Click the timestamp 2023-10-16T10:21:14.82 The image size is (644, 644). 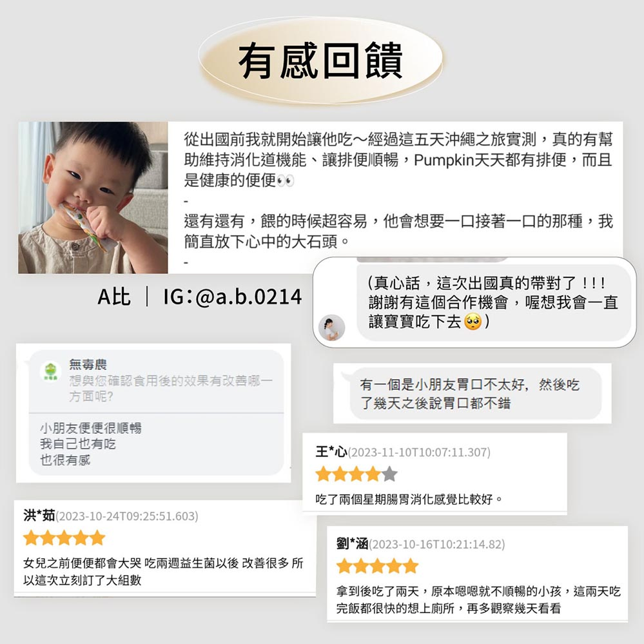(x=437, y=544)
